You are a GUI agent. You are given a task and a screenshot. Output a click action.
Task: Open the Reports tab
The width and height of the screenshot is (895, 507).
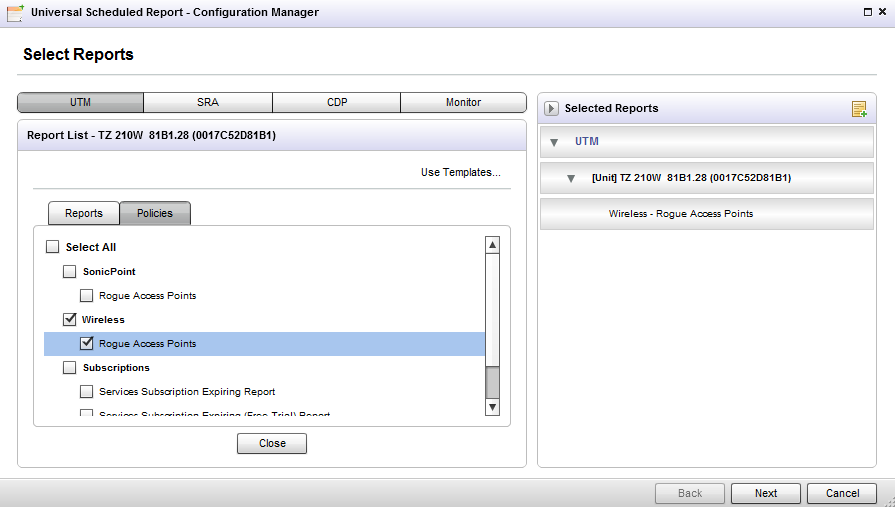tap(84, 213)
